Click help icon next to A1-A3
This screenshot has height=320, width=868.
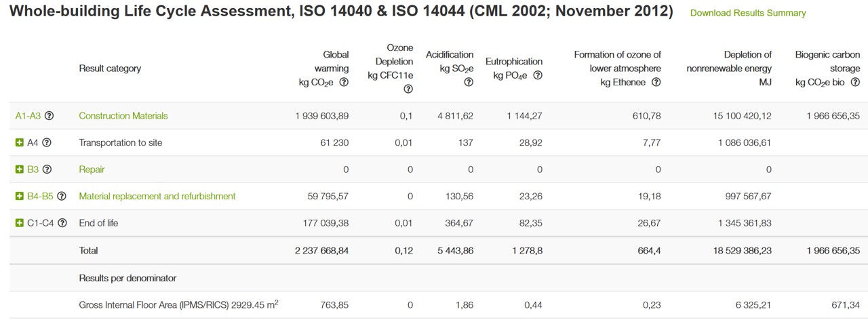pyautogui.click(x=49, y=116)
